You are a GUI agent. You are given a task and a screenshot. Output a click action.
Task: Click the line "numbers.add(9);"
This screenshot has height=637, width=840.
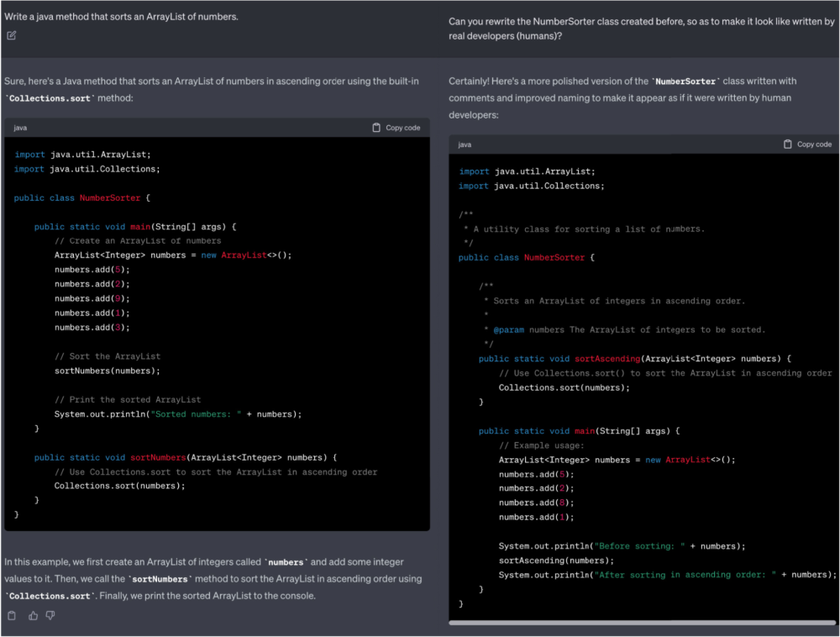[92, 298]
